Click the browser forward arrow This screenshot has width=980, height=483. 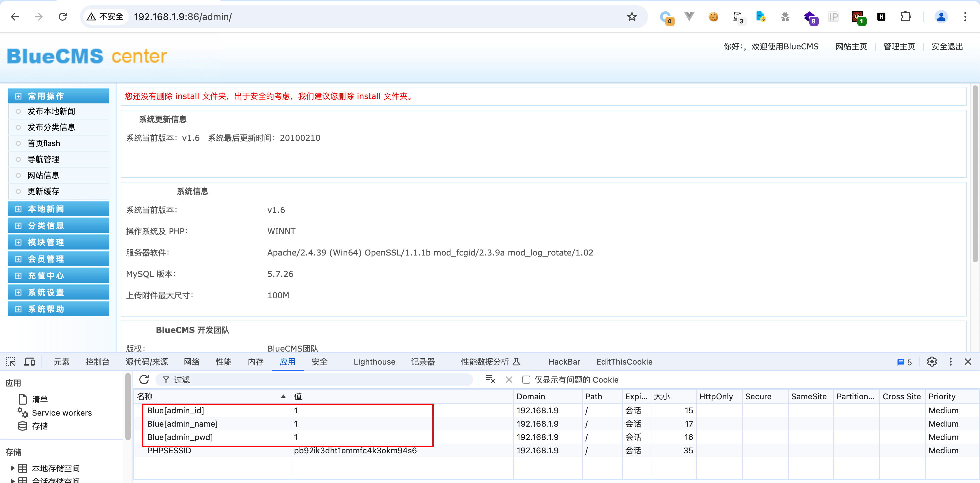pos(38,17)
